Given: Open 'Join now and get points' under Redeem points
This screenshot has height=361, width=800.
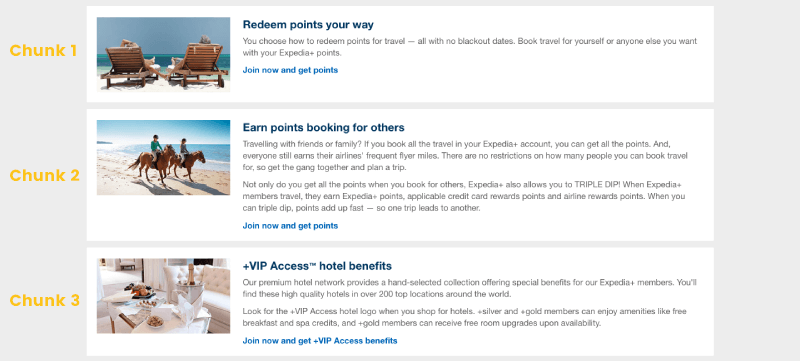Looking at the screenshot, I should click(290, 70).
